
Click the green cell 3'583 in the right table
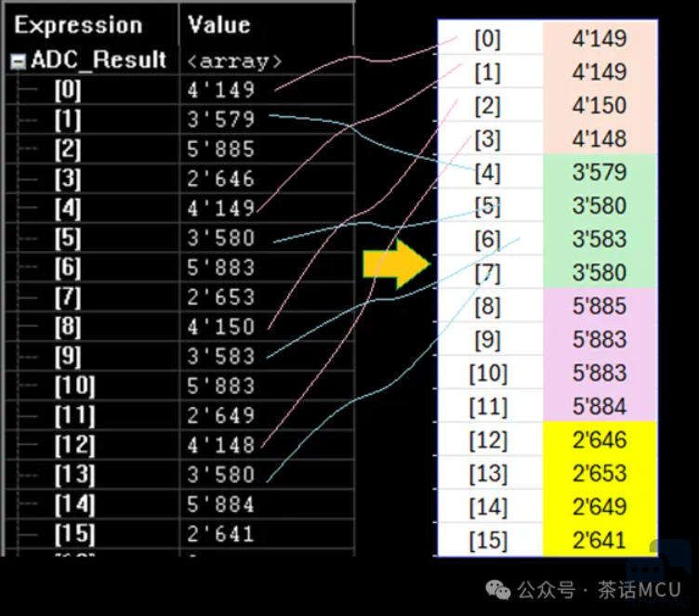click(x=600, y=239)
